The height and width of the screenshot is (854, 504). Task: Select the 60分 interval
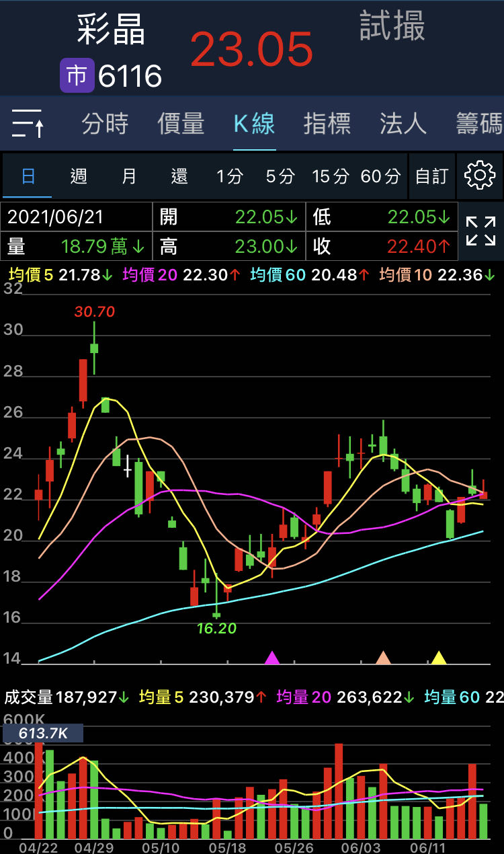380,176
